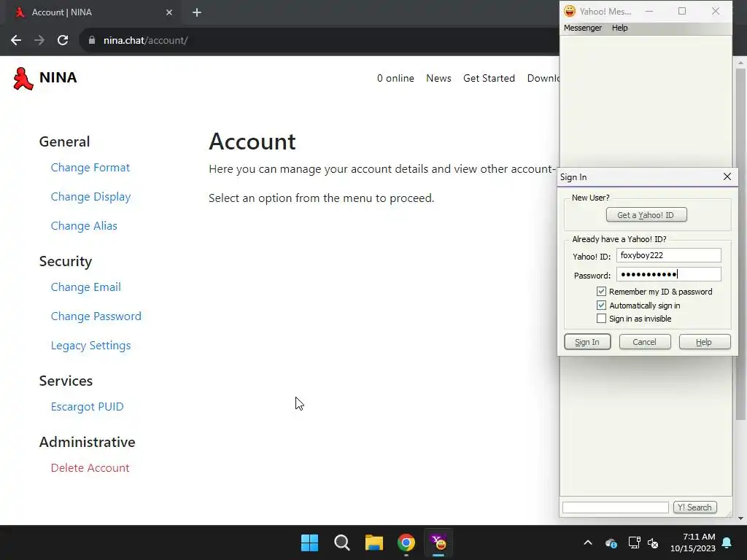The width and height of the screenshot is (747, 560).
Task: Open the Messenger menu
Action: (583, 28)
